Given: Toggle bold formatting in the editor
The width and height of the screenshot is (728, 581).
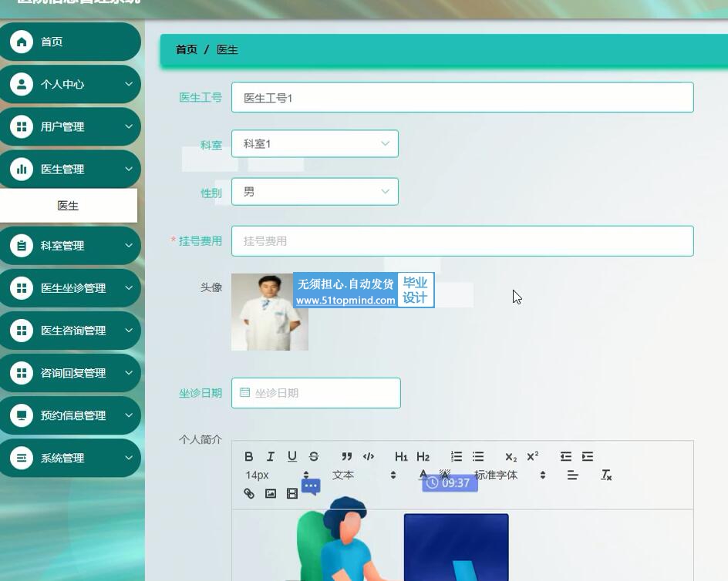Looking at the screenshot, I should point(249,457).
